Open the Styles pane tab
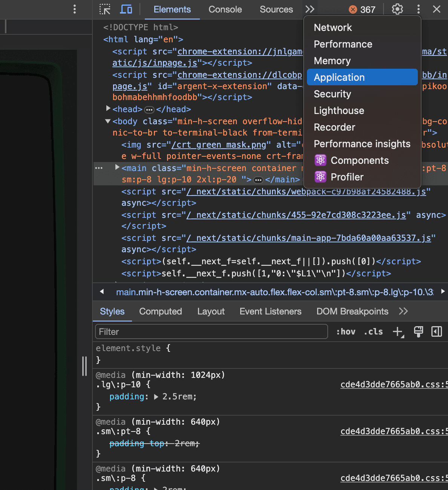The height and width of the screenshot is (490, 448). click(112, 311)
